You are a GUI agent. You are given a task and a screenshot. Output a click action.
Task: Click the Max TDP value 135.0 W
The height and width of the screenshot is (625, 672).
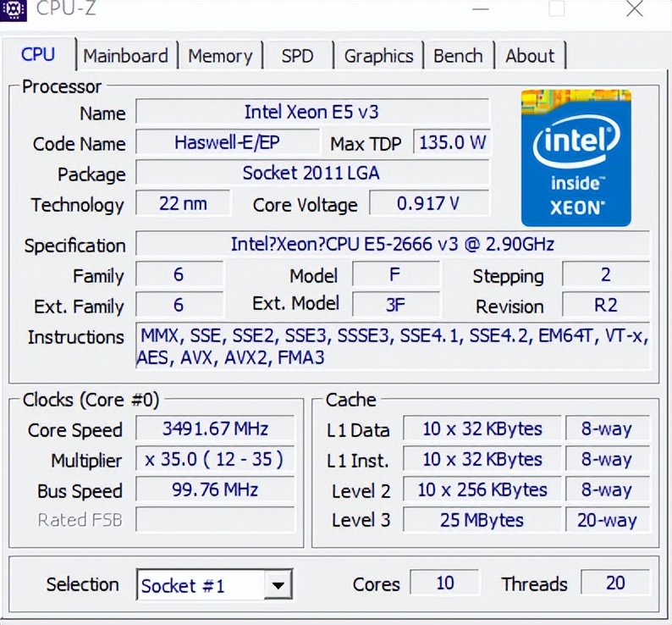pos(452,142)
